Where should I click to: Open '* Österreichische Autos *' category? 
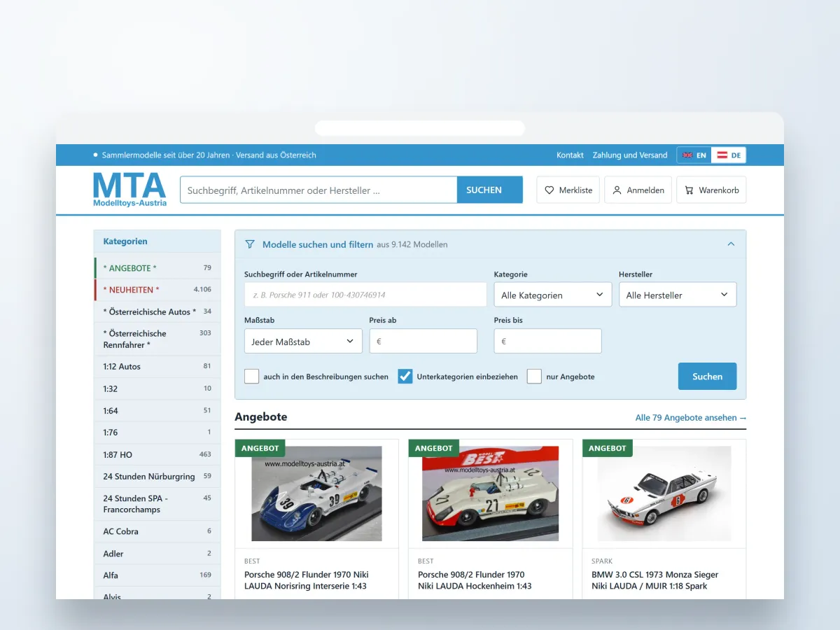(x=157, y=311)
